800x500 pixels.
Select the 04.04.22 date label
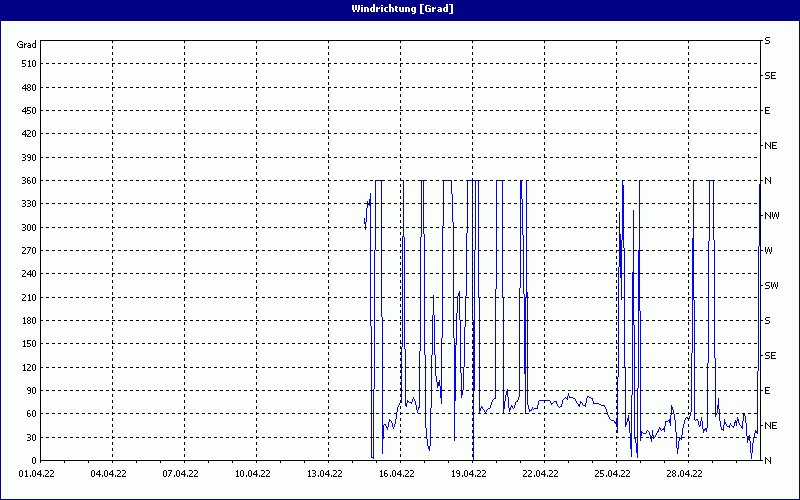pos(110,474)
